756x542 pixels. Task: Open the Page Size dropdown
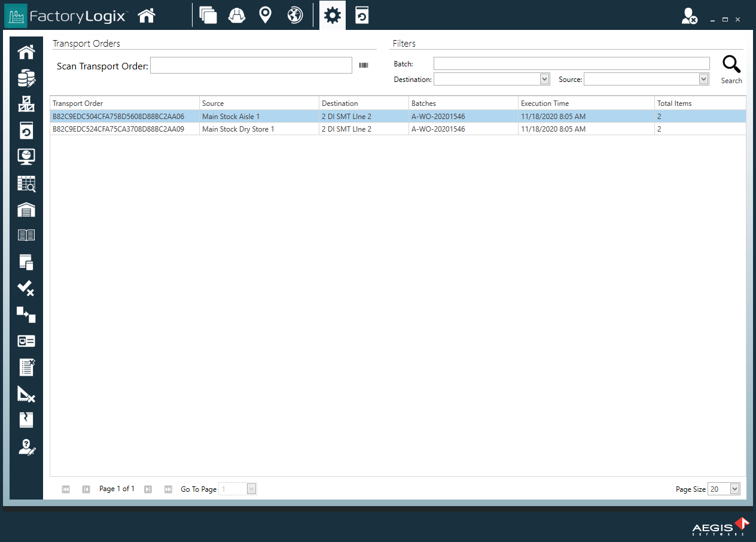tap(735, 489)
